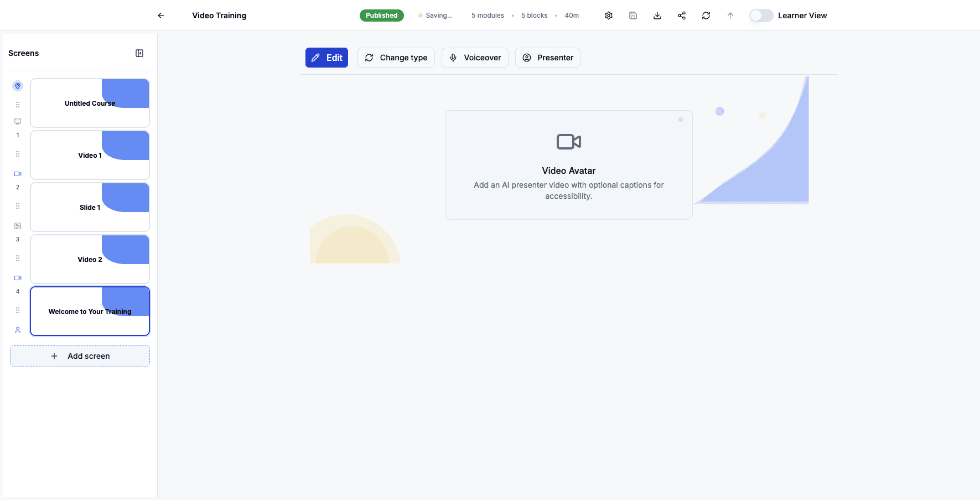Click the sync/refresh icon in the toolbar
Image resolution: width=980 pixels, height=500 pixels.
[x=706, y=15]
